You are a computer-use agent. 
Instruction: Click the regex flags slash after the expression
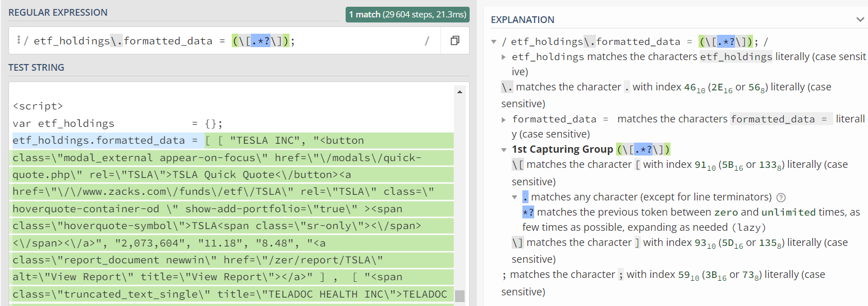click(x=427, y=41)
